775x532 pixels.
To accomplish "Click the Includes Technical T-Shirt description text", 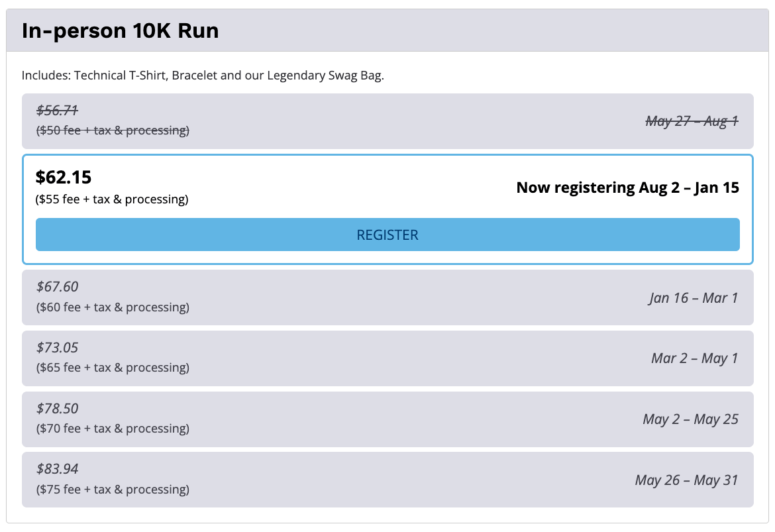I will coord(203,75).
